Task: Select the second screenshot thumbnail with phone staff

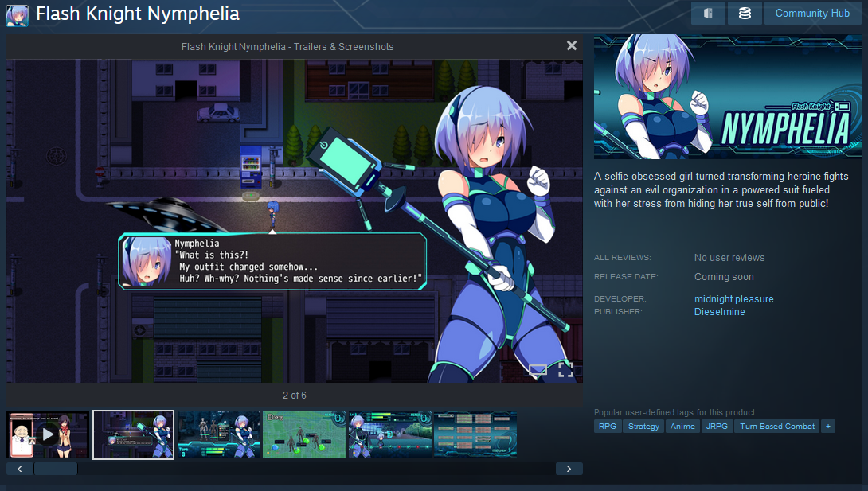Action: point(134,434)
